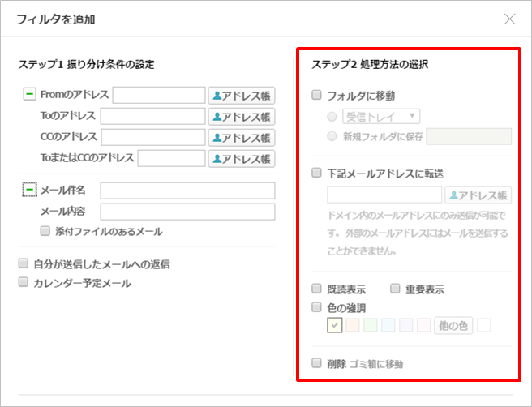Enable カレンダー予定メール checkbox
The width and height of the screenshot is (532, 407).
pos(24,283)
